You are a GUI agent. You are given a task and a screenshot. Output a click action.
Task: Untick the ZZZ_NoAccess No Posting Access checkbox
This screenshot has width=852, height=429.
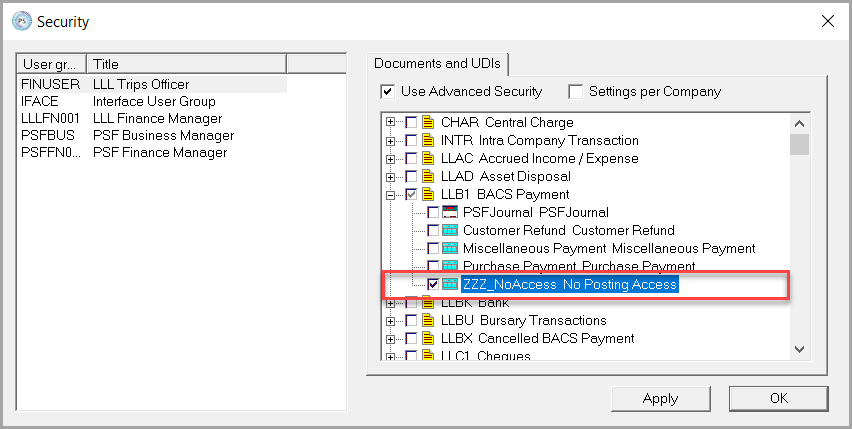[433, 284]
